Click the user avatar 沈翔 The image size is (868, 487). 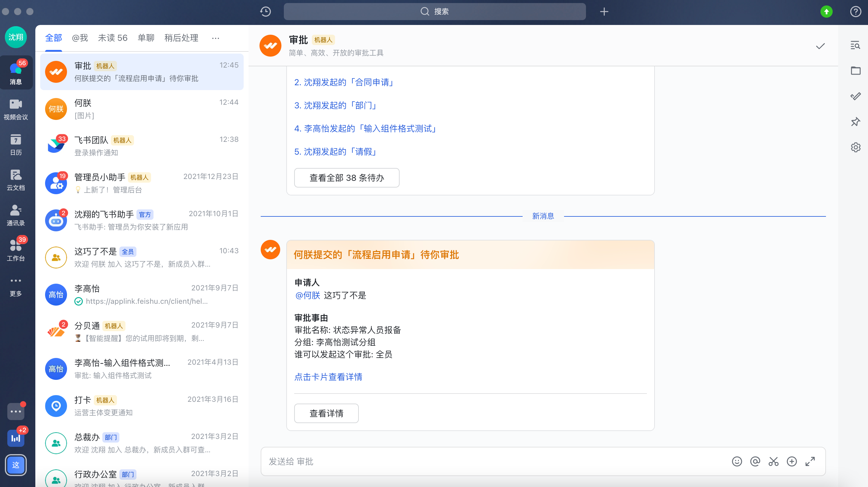click(x=16, y=37)
